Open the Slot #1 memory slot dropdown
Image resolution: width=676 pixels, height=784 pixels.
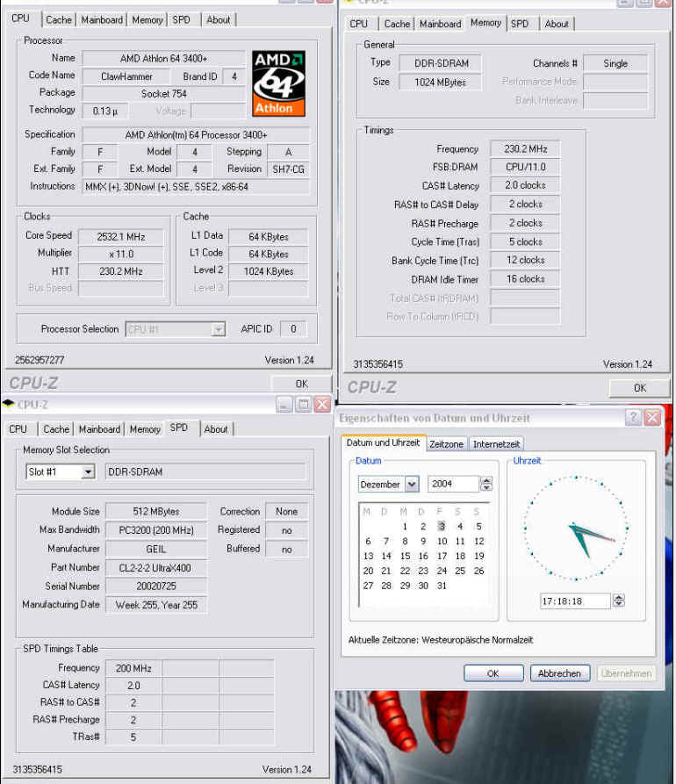click(88, 472)
